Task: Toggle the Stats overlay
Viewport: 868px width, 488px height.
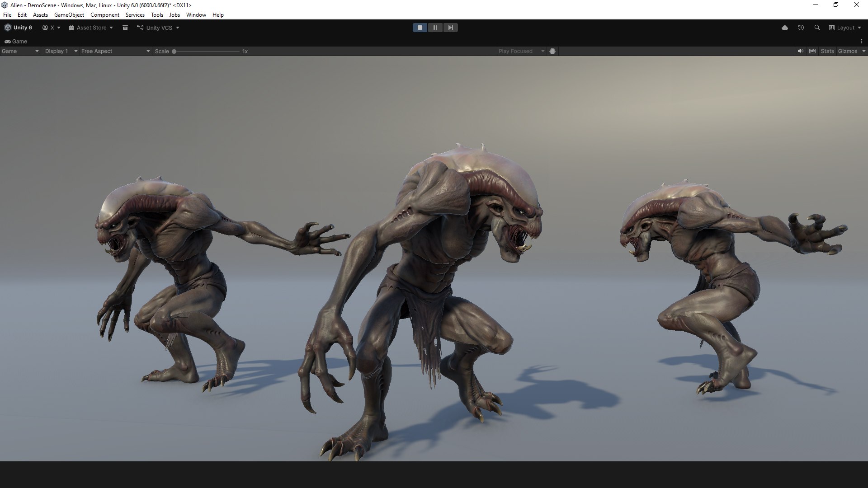Action: (827, 51)
